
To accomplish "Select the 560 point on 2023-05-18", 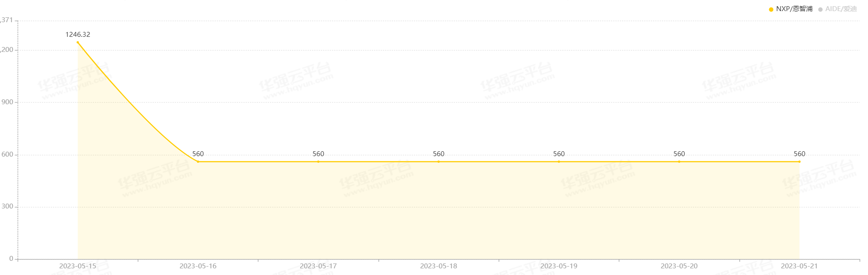I will 438,162.
